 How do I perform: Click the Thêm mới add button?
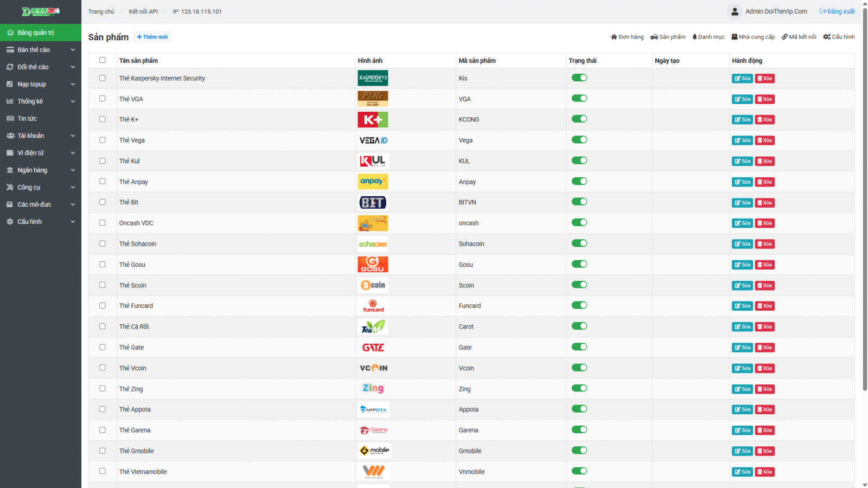click(152, 37)
